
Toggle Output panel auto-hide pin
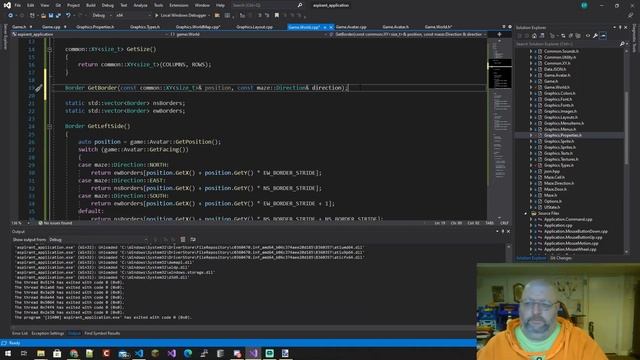point(502,231)
